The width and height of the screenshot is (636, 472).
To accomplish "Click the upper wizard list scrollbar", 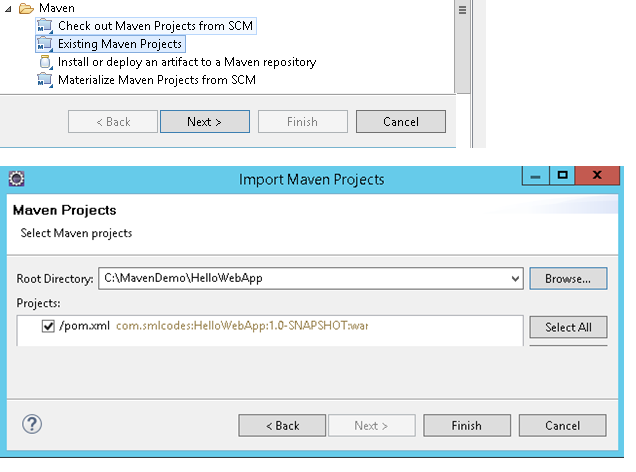I will point(462,50).
